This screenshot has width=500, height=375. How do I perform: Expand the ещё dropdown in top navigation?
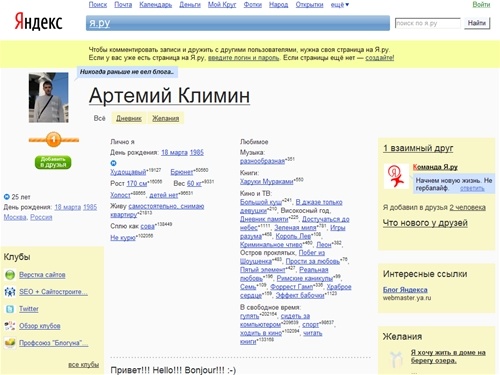pos(339,5)
